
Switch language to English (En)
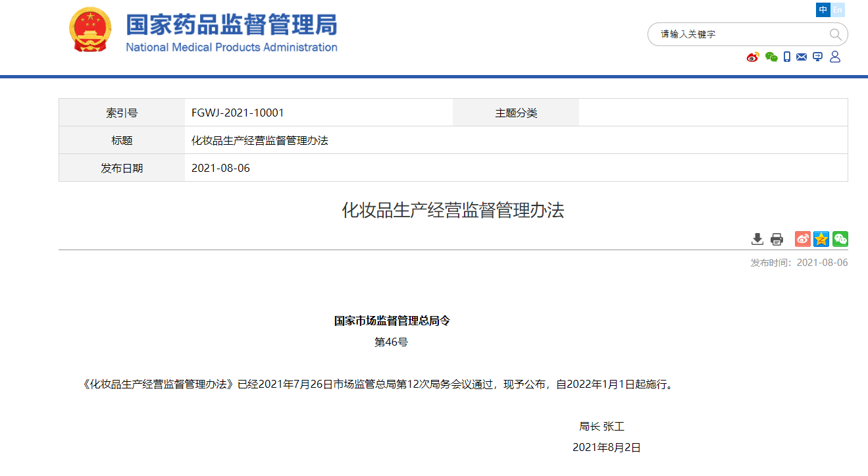point(838,10)
